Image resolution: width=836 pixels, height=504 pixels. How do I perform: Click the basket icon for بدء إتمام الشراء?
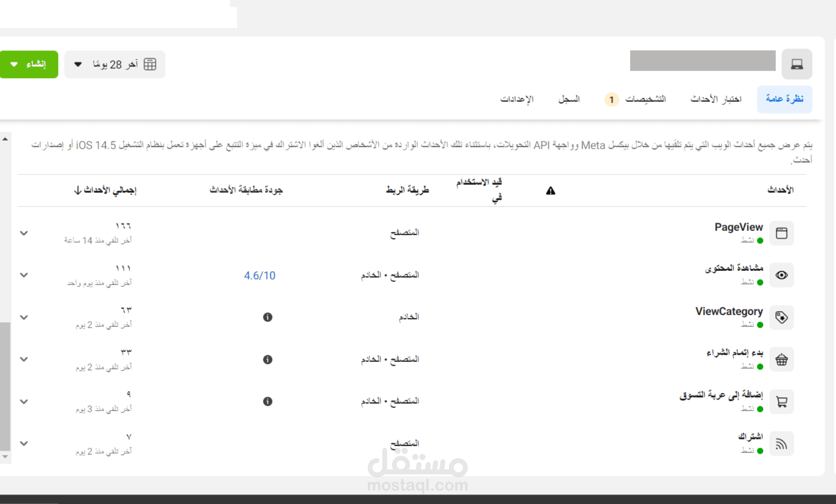[781, 359]
